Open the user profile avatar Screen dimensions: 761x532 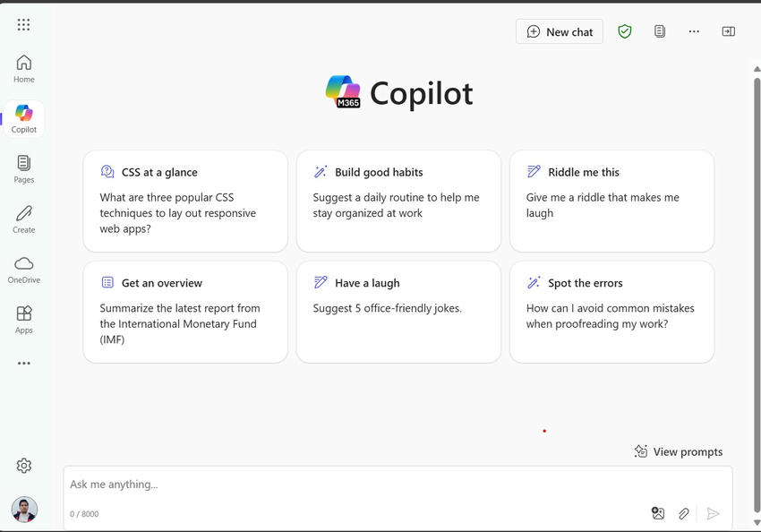pyautogui.click(x=24, y=510)
